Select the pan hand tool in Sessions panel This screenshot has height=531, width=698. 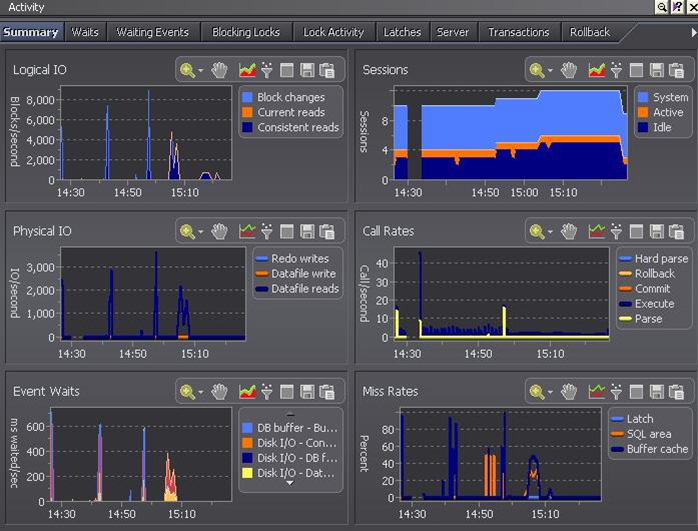point(569,70)
